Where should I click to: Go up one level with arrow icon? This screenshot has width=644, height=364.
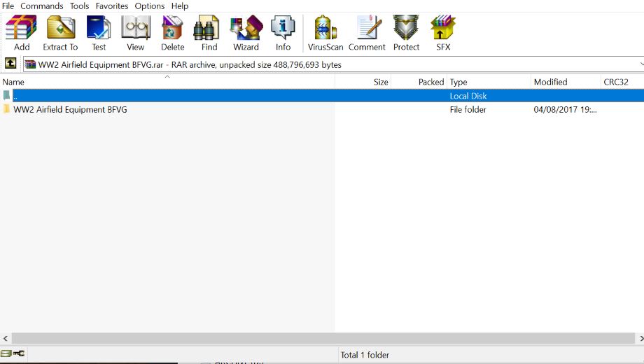pyautogui.click(x=10, y=64)
